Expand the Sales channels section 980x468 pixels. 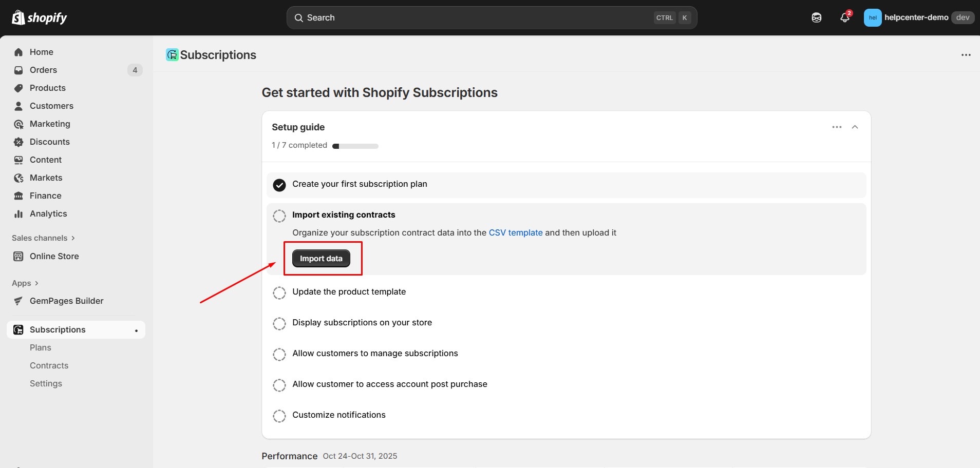[x=43, y=238]
